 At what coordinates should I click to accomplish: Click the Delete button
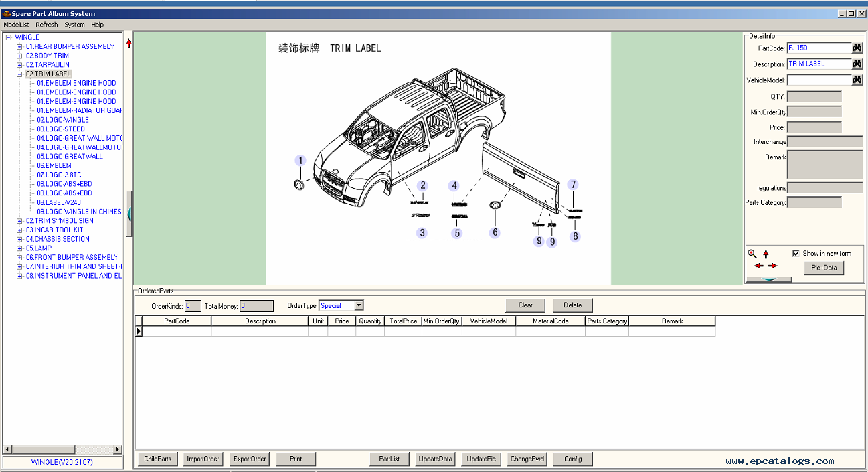click(573, 305)
